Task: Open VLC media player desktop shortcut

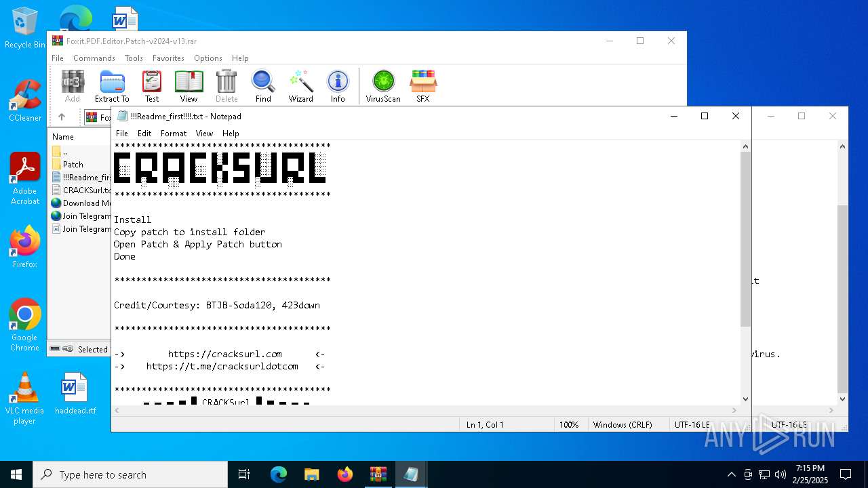Action: [24, 399]
